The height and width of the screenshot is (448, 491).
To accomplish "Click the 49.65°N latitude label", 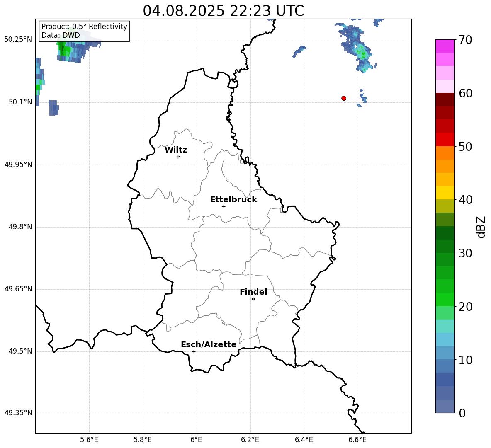I will [18, 289].
